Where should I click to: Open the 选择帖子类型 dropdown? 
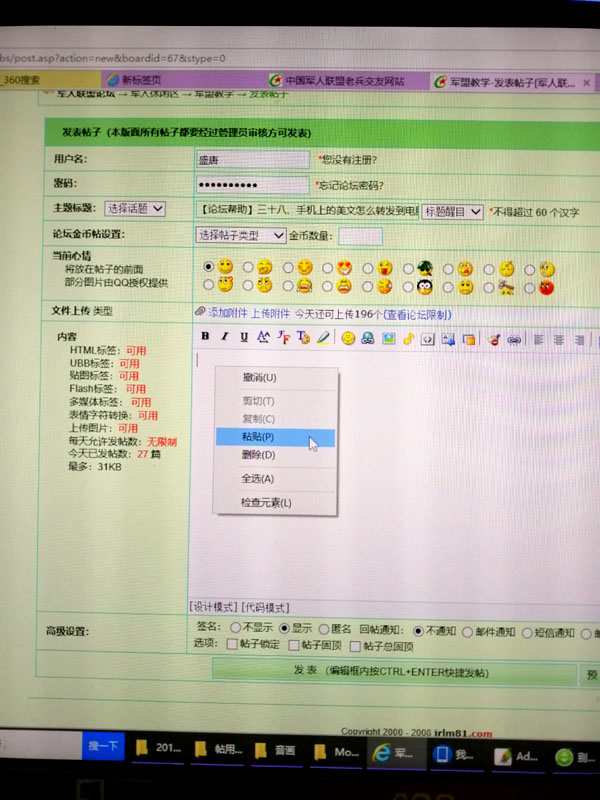tap(240, 235)
